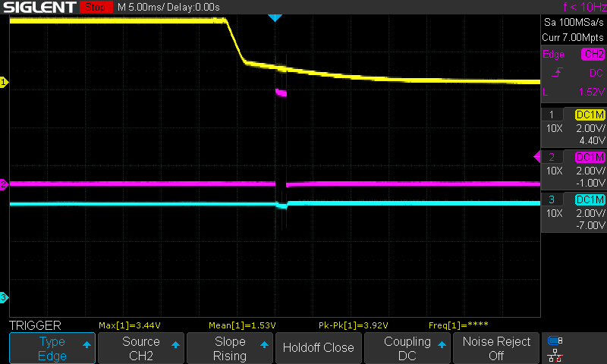Click the Edge trigger type label

(x=553, y=54)
